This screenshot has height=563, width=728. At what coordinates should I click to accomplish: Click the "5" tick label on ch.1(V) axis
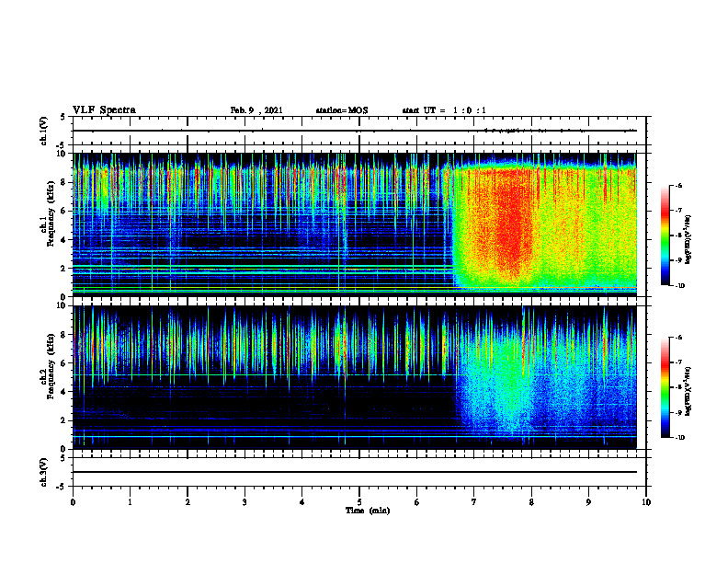63,117
